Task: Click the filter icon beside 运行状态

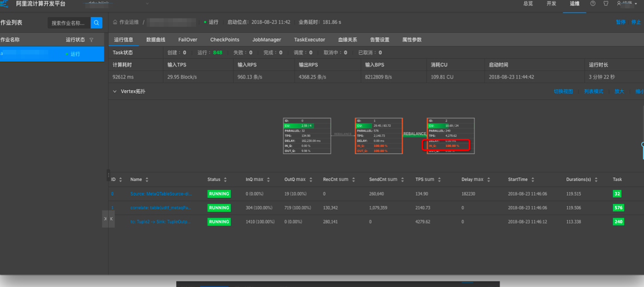Action: (x=91, y=40)
